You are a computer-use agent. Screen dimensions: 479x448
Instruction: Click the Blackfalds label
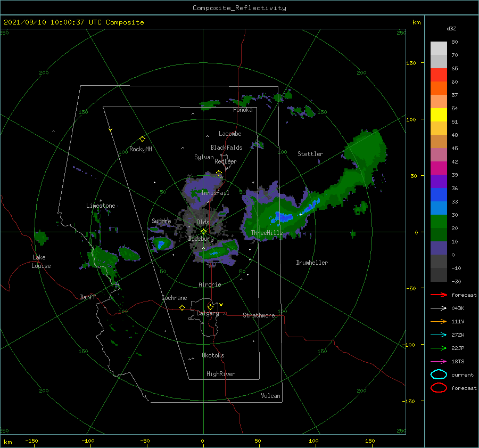pos(226,148)
